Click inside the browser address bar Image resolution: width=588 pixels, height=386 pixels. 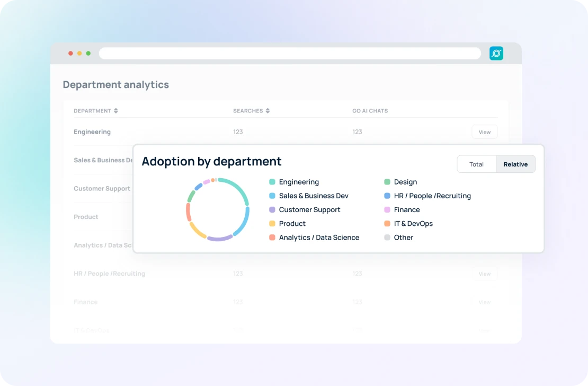tap(290, 53)
